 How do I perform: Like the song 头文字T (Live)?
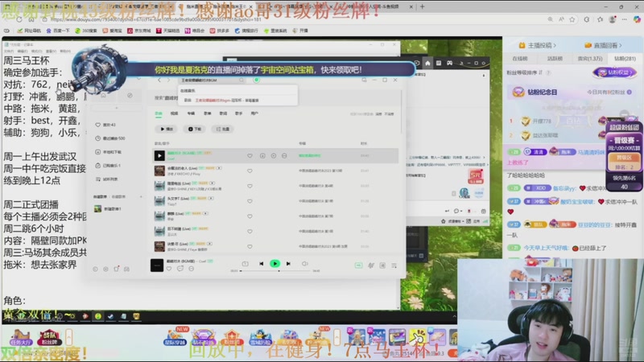pyautogui.click(x=250, y=201)
